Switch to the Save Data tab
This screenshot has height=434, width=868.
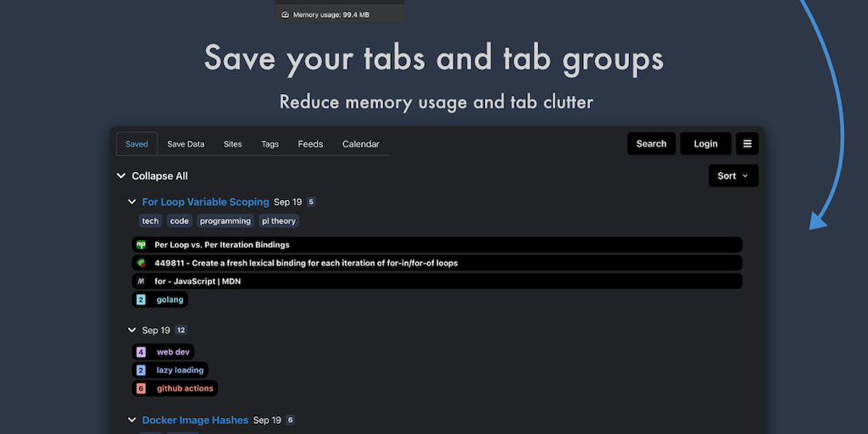click(x=186, y=144)
